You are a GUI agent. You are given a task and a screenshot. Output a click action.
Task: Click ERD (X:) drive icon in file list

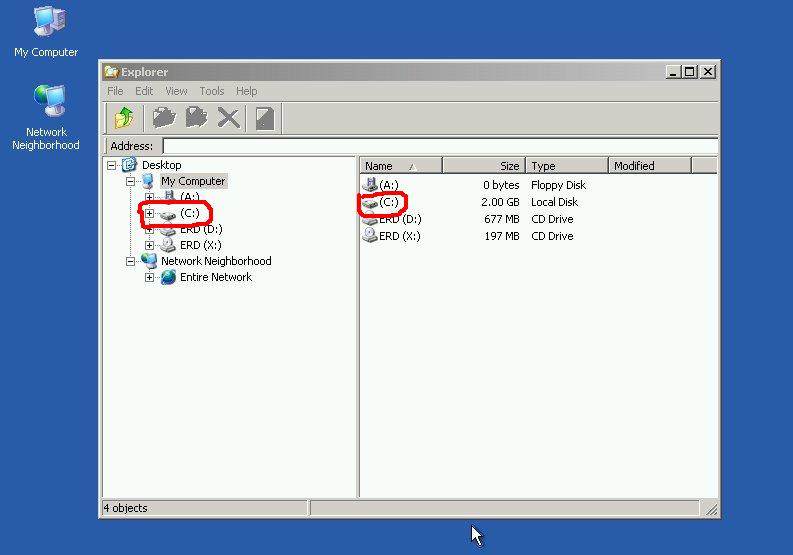tap(370, 236)
